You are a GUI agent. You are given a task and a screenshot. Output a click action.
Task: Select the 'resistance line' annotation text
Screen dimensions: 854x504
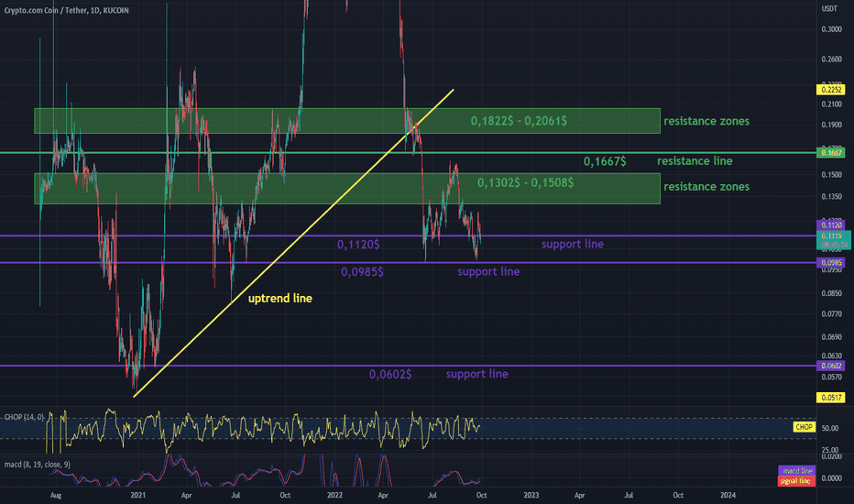click(695, 161)
